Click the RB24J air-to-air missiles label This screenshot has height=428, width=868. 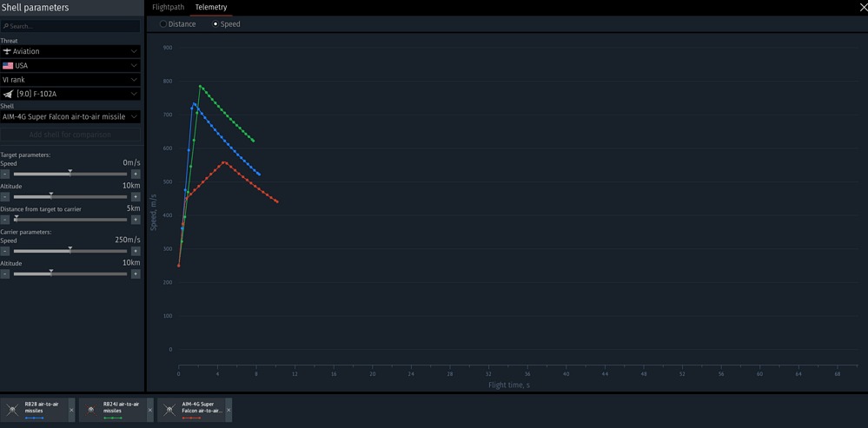(x=121, y=407)
